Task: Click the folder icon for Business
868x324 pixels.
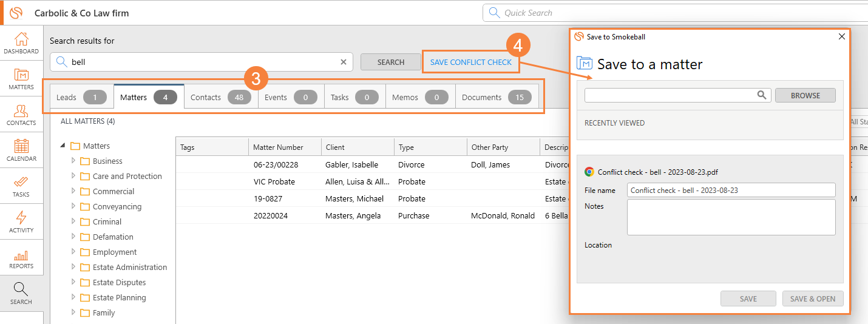Action: [x=85, y=161]
